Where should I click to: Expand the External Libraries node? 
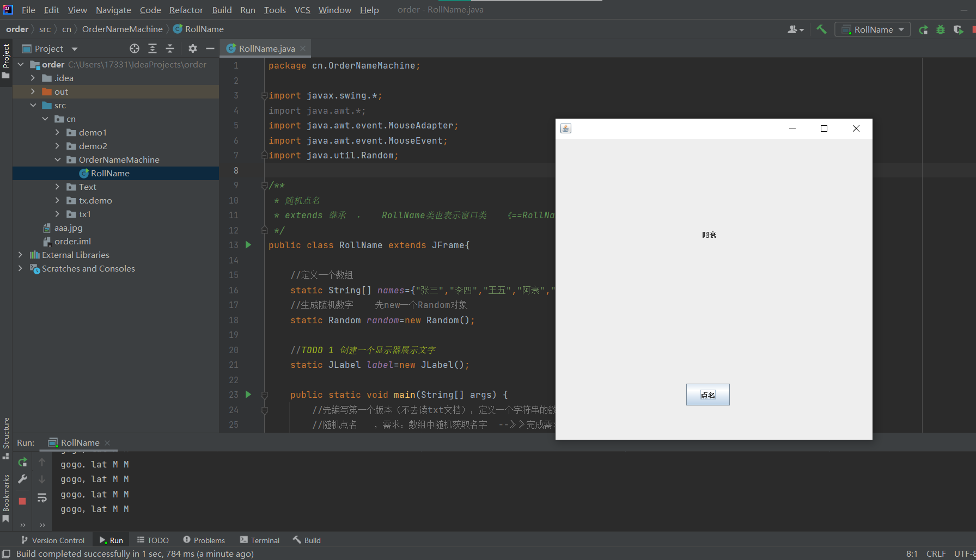click(20, 255)
